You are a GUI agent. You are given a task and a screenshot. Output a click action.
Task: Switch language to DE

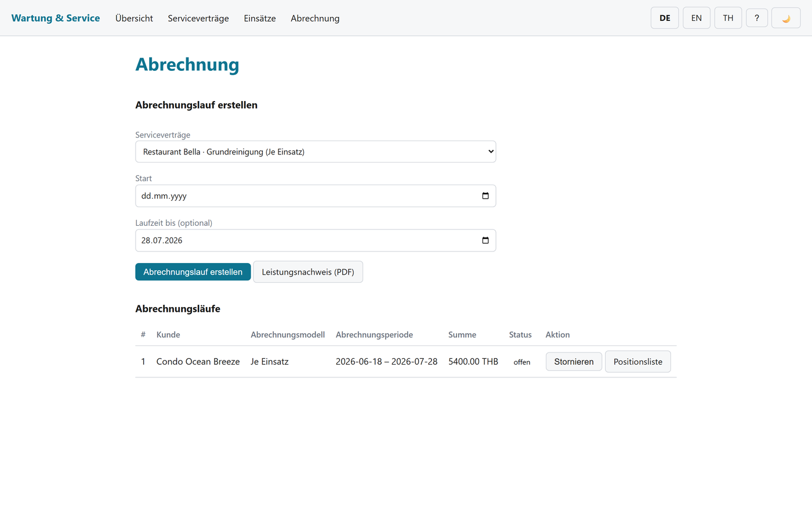[665, 18]
